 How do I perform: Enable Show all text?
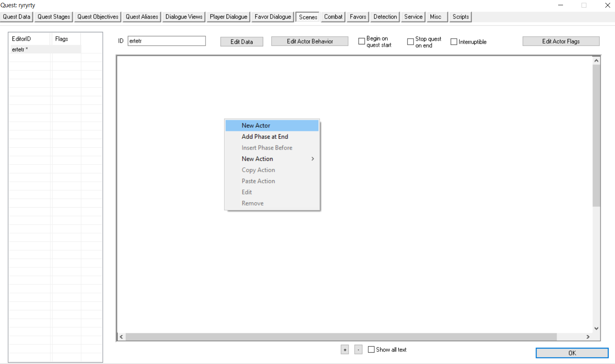pos(371,349)
